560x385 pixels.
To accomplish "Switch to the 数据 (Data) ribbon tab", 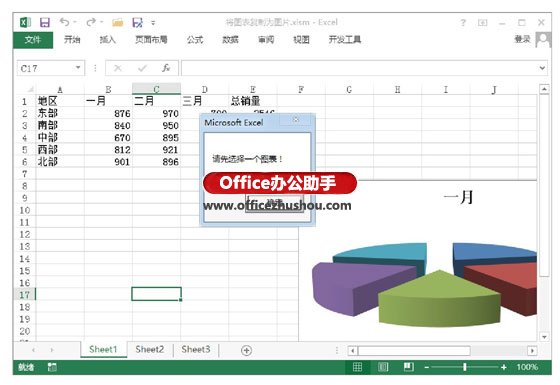I will (230, 39).
